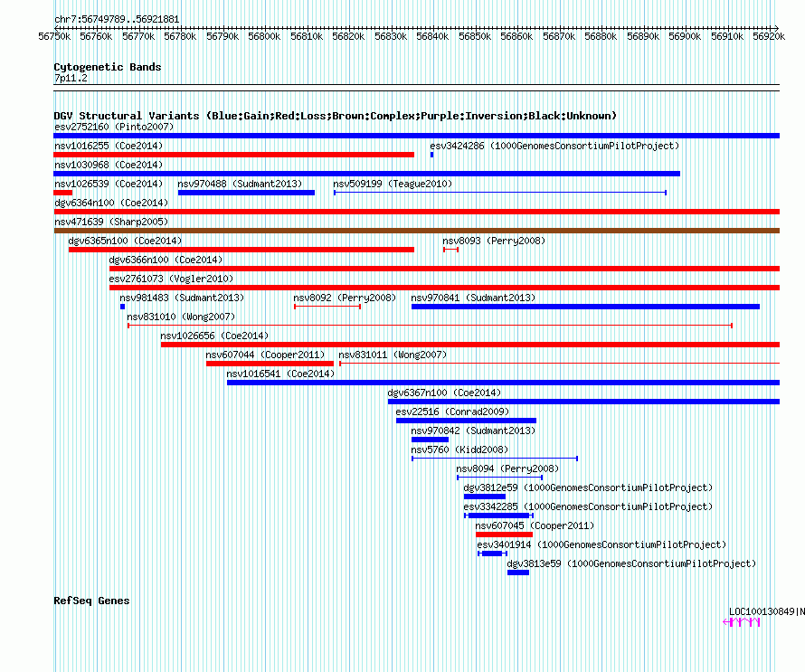
Task: Select the dgv3812e59 blue gain bar
Action: [485, 497]
